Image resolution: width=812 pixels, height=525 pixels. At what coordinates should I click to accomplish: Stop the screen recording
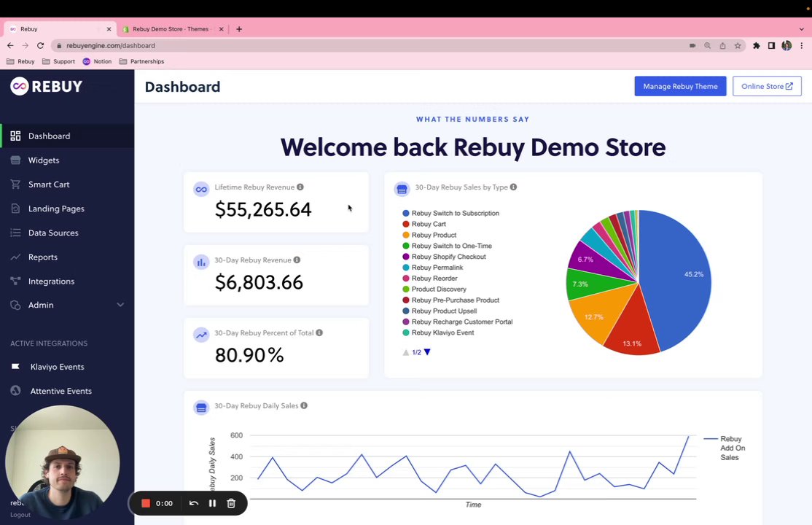coord(146,503)
